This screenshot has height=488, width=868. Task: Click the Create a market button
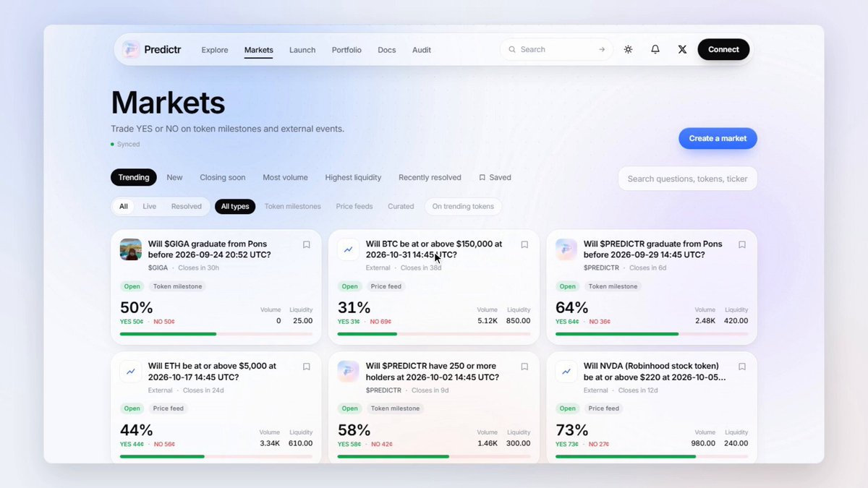[718, 138]
